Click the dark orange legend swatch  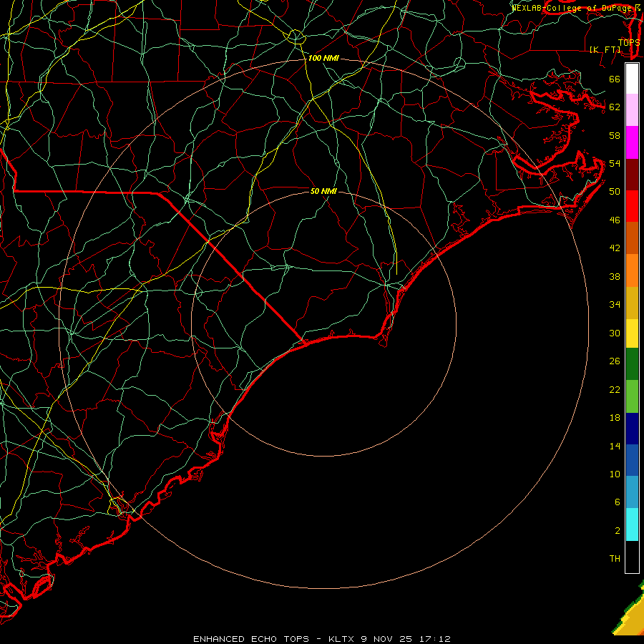click(632, 238)
